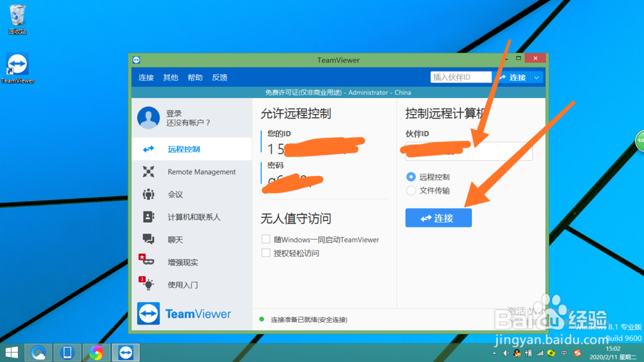
Task: Open the 回收站 desktop icon
Action: point(17,19)
